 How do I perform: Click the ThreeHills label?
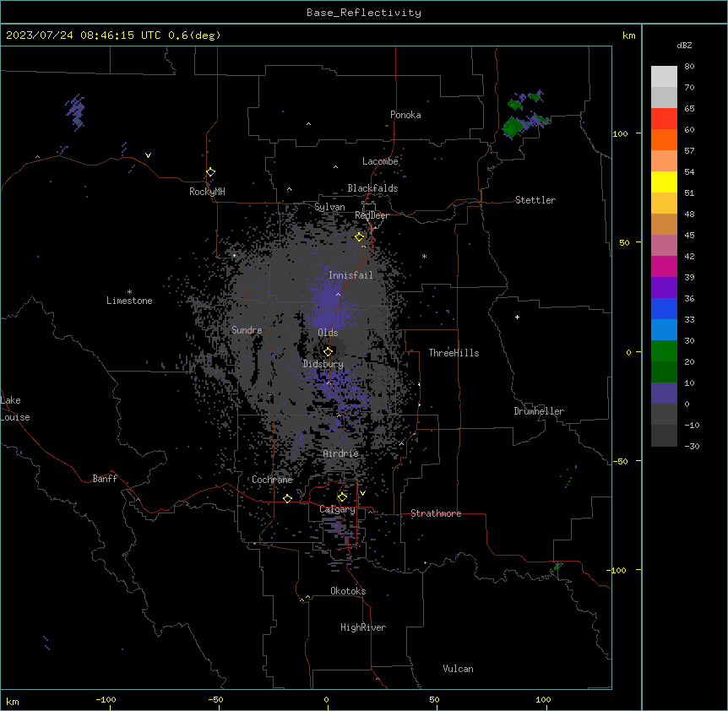pyautogui.click(x=454, y=353)
